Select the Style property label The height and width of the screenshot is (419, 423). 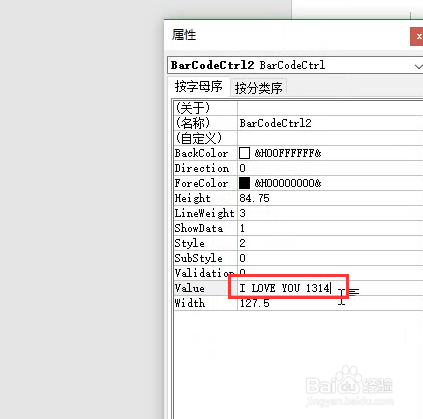pyautogui.click(x=189, y=243)
